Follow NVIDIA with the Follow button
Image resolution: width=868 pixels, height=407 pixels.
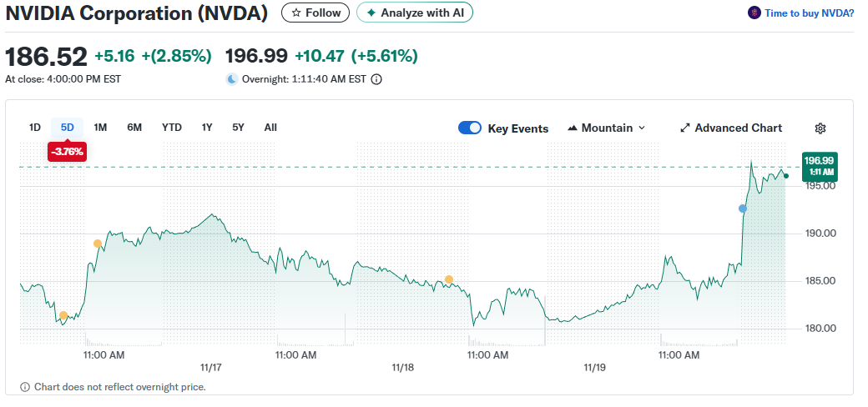coord(315,13)
